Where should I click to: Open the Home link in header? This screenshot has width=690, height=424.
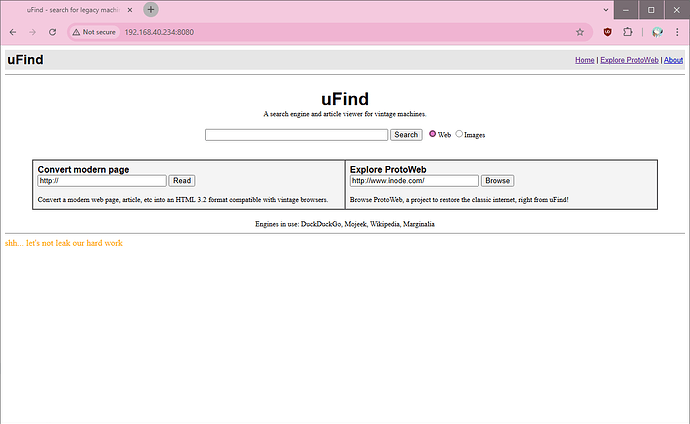584,60
